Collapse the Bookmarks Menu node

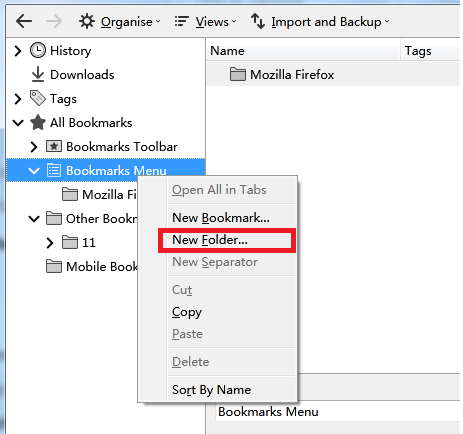click(34, 171)
